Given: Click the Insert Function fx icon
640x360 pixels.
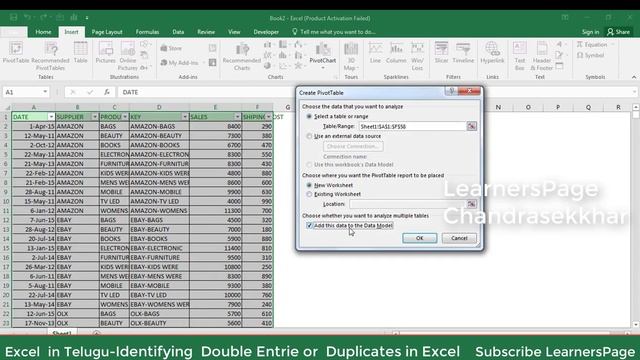Looking at the screenshot, I should 107,92.
